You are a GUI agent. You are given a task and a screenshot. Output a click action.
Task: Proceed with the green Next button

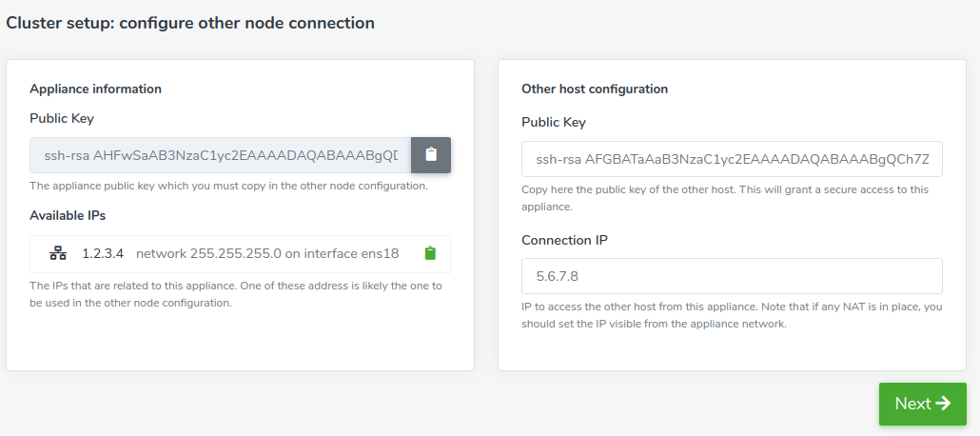923,404
